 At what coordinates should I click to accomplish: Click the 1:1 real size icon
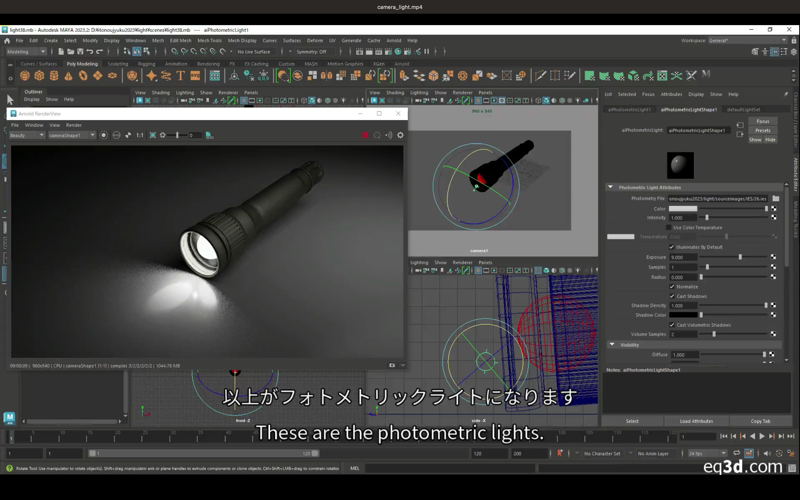[x=140, y=135]
